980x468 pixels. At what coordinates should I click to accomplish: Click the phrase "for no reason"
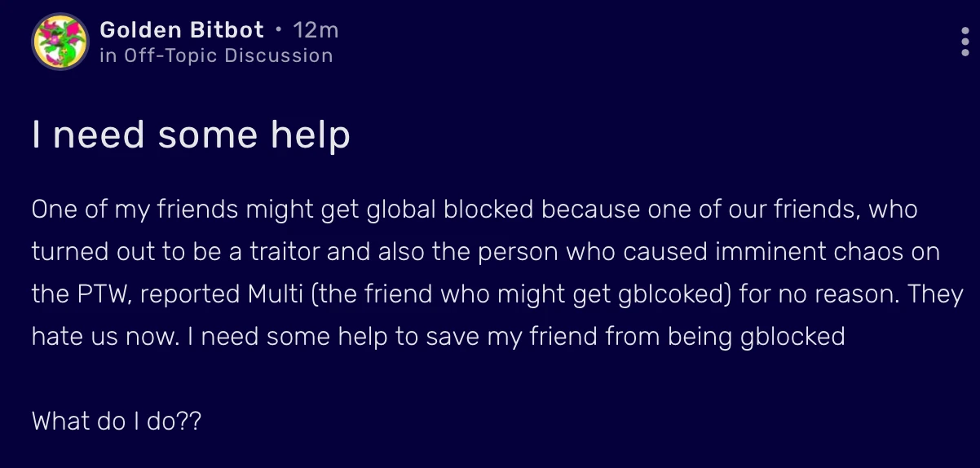tap(817, 294)
